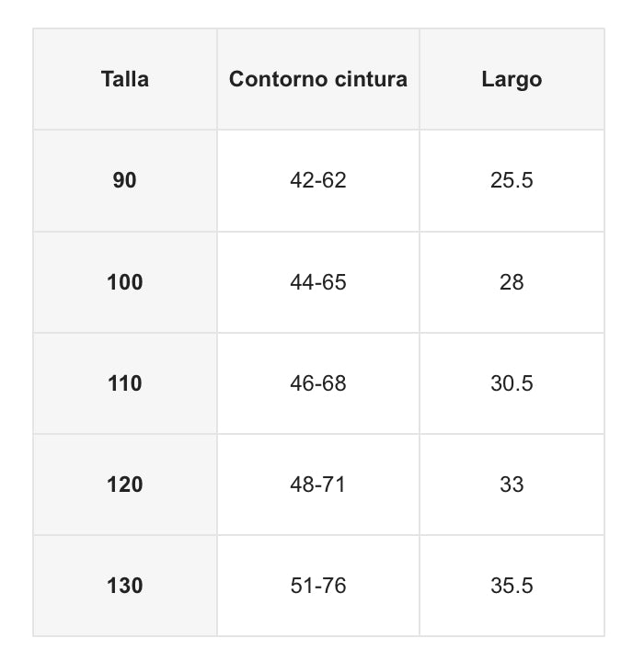The width and height of the screenshot is (644, 650).
Task: Select the size 130 row label
Action: [125, 585]
